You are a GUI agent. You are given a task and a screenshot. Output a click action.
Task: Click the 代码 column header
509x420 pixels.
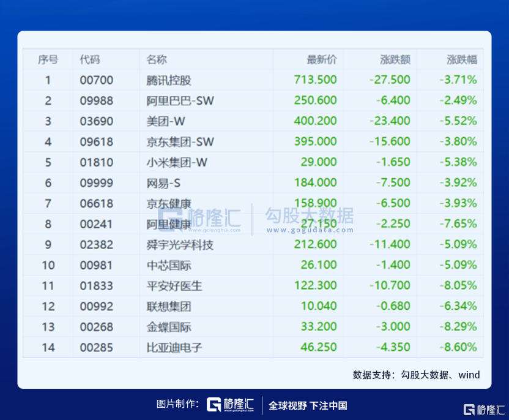click(x=90, y=59)
